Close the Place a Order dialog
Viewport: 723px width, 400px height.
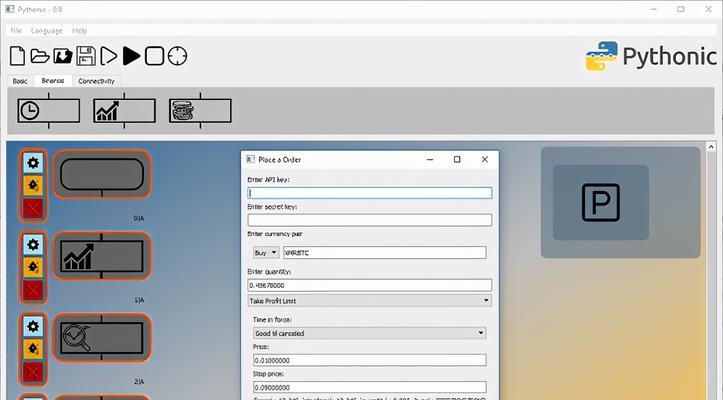pyautogui.click(x=485, y=159)
